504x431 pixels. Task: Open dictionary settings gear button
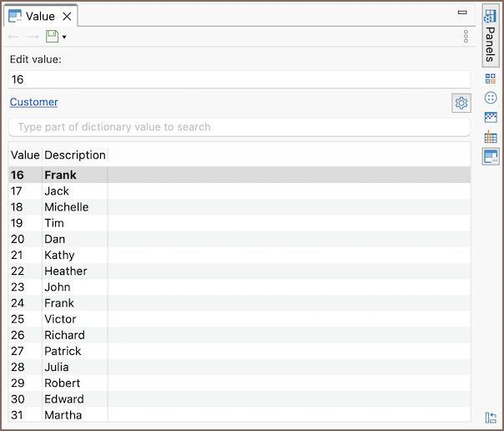tap(461, 103)
